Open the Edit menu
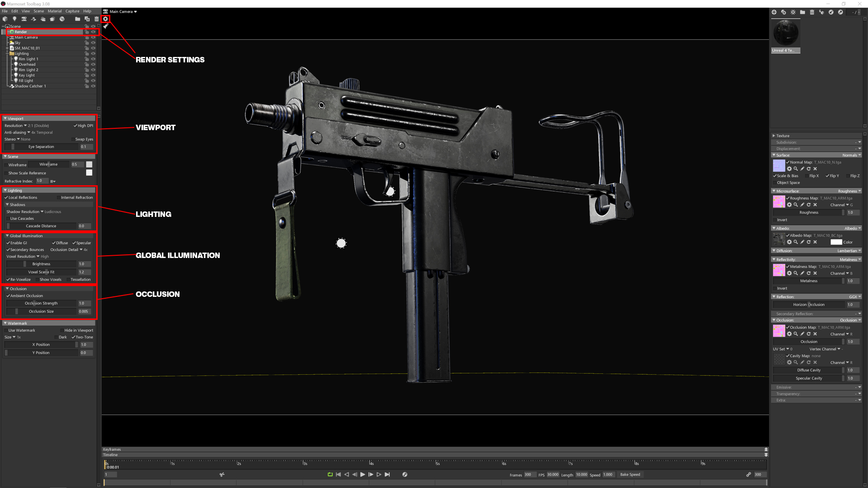 [14, 11]
